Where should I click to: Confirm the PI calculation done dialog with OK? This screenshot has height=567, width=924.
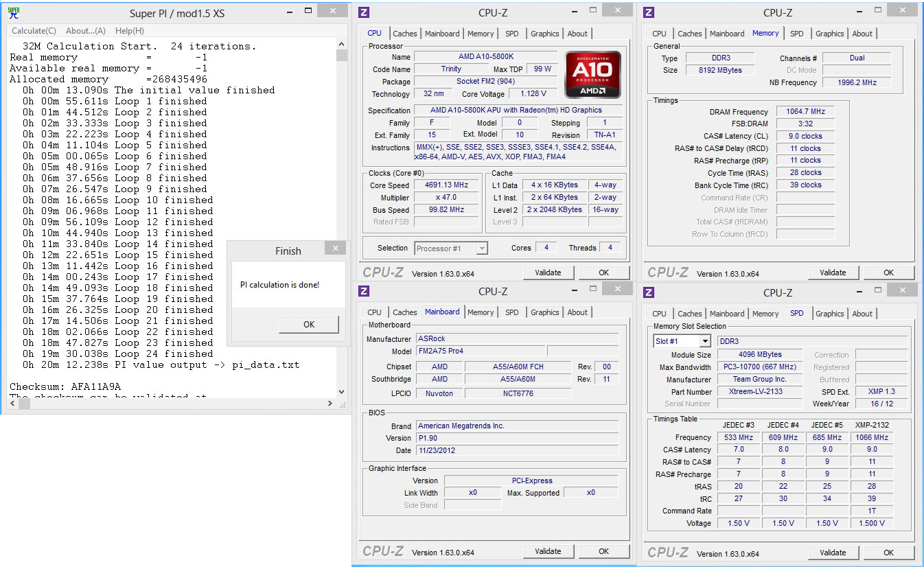(309, 325)
